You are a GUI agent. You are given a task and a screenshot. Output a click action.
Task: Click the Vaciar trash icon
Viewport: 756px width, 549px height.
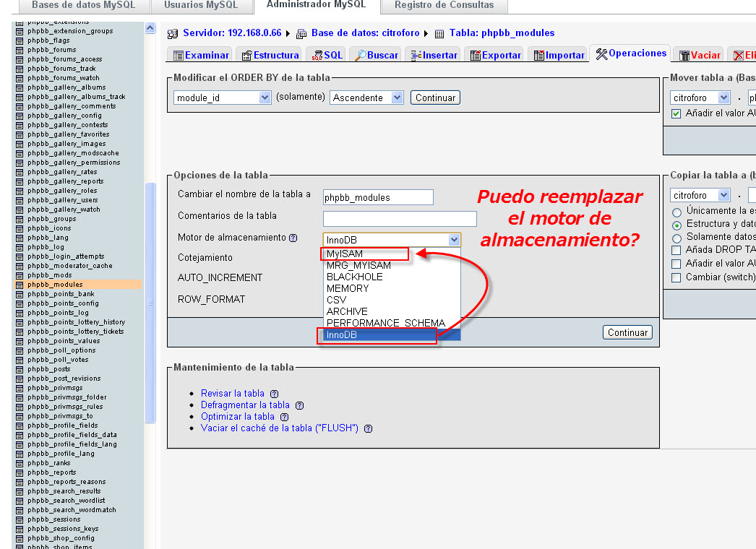click(683, 54)
